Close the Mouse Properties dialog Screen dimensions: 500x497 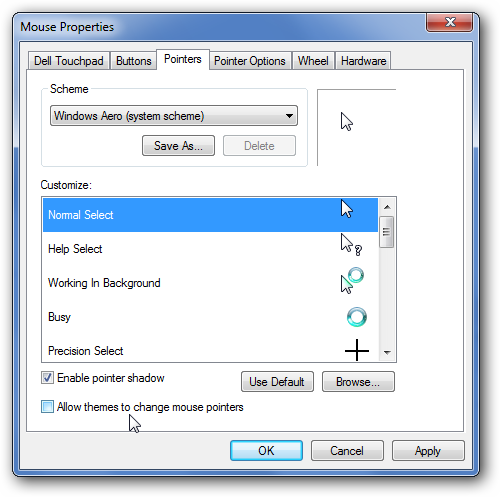coord(449,22)
